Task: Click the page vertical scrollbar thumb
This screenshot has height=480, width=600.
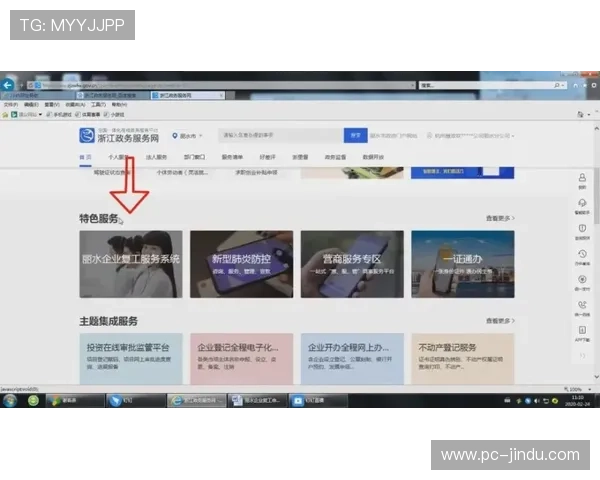Action: tap(597, 195)
